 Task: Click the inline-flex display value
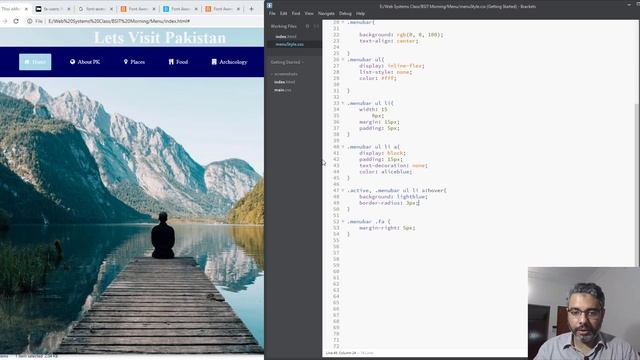(x=404, y=66)
